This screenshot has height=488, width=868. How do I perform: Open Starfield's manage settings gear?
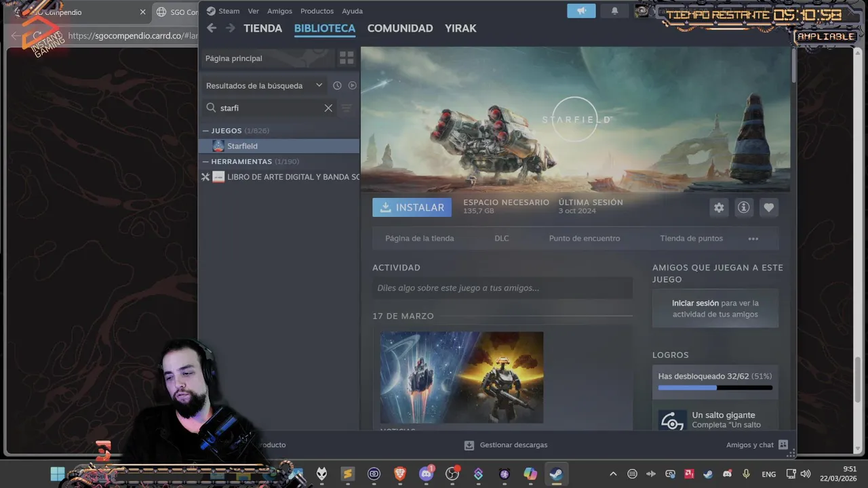pos(719,207)
